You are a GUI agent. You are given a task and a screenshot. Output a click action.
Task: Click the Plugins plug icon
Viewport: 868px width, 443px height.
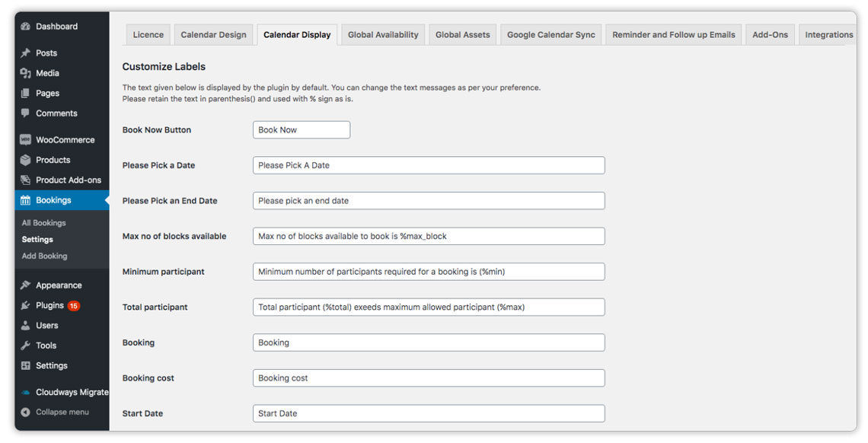25,305
